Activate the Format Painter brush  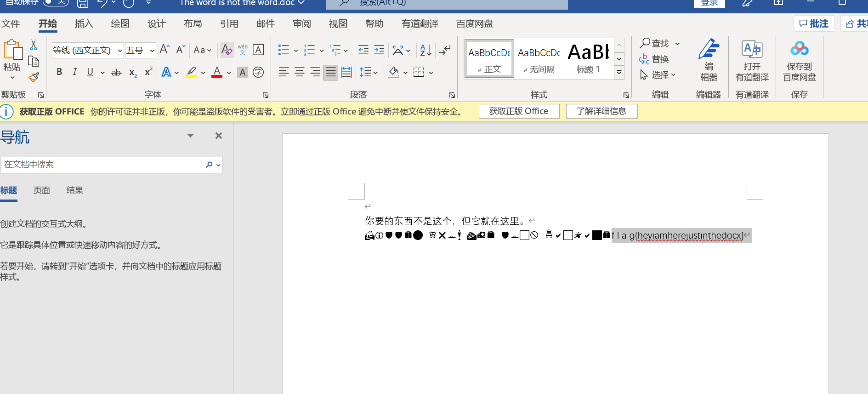pos(34,77)
